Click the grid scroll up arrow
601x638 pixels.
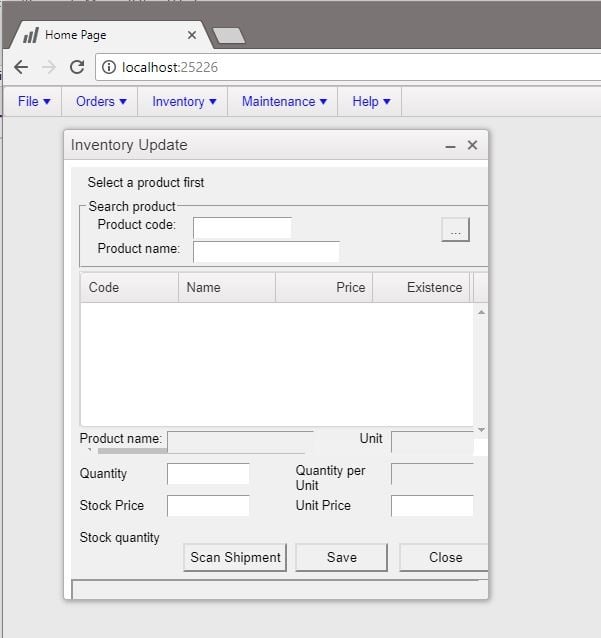[481, 312]
